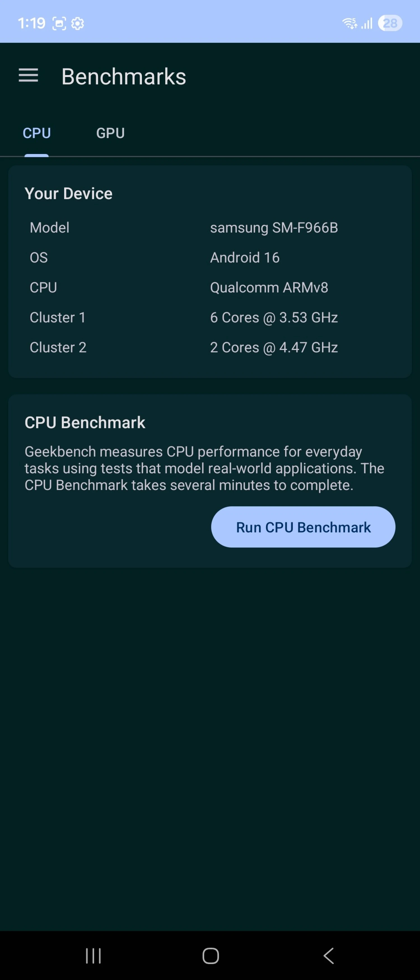Tap the Wi-Fi signal status icon

pos(350,24)
